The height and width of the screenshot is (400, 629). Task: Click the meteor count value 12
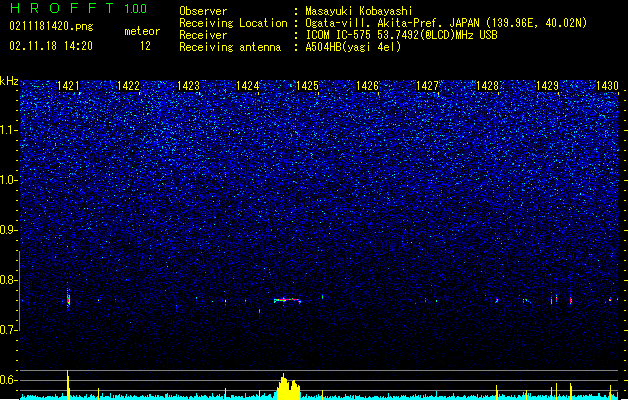pyautogui.click(x=145, y=46)
